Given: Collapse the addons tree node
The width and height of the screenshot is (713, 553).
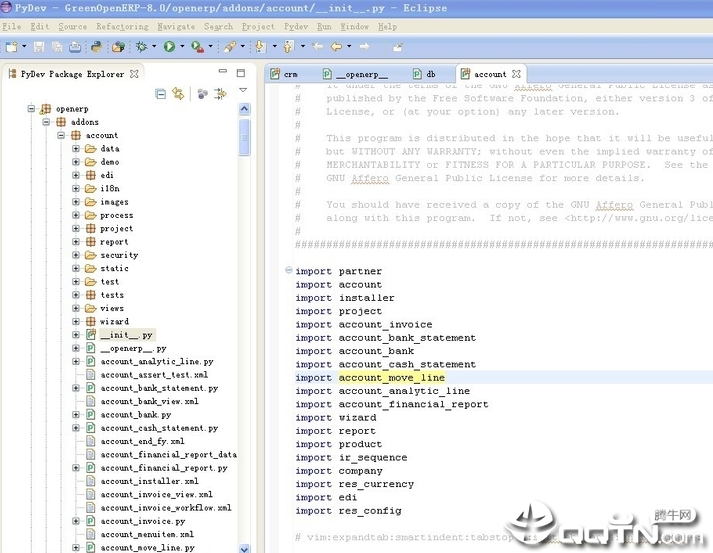Looking at the screenshot, I should pyautogui.click(x=46, y=122).
